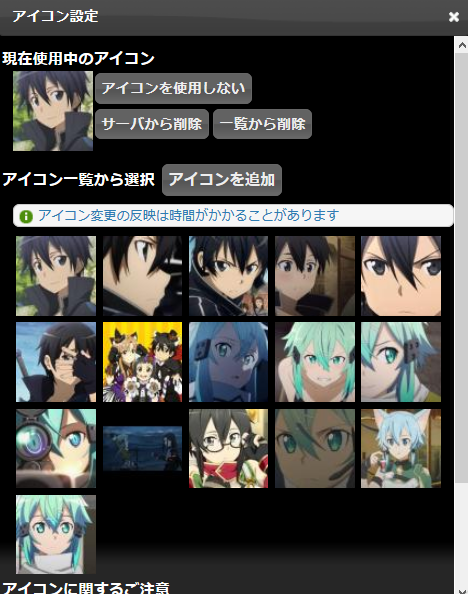Choose the blue-tinted blue hair girl icon
Image resolution: width=468 pixels, height=594 pixels.
tap(228, 362)
